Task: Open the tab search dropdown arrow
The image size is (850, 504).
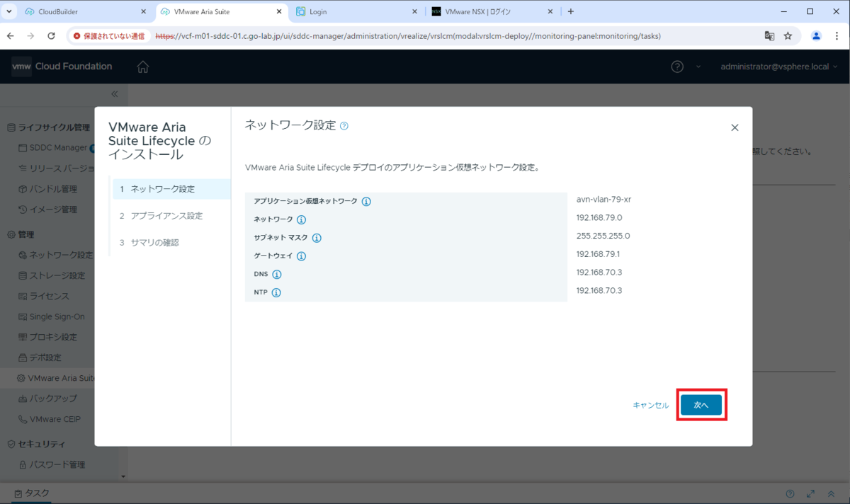Action: tap(8, 11)
